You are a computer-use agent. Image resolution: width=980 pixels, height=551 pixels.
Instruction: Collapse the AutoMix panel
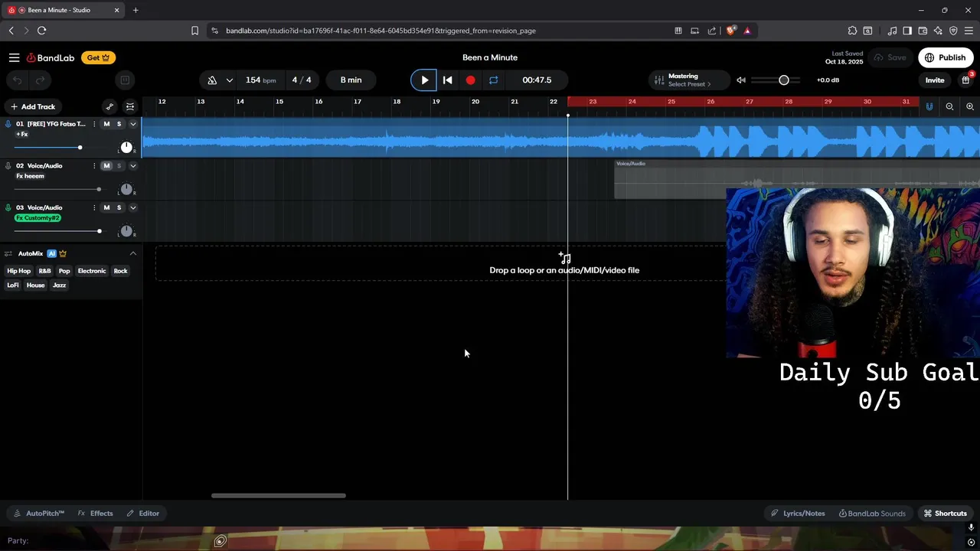point(132,253)
